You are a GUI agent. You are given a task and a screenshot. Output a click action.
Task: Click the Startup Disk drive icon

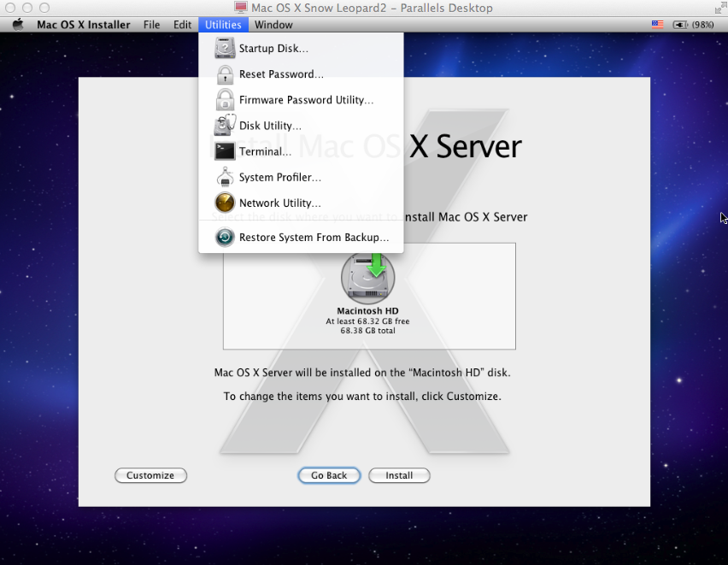(225, 49)
